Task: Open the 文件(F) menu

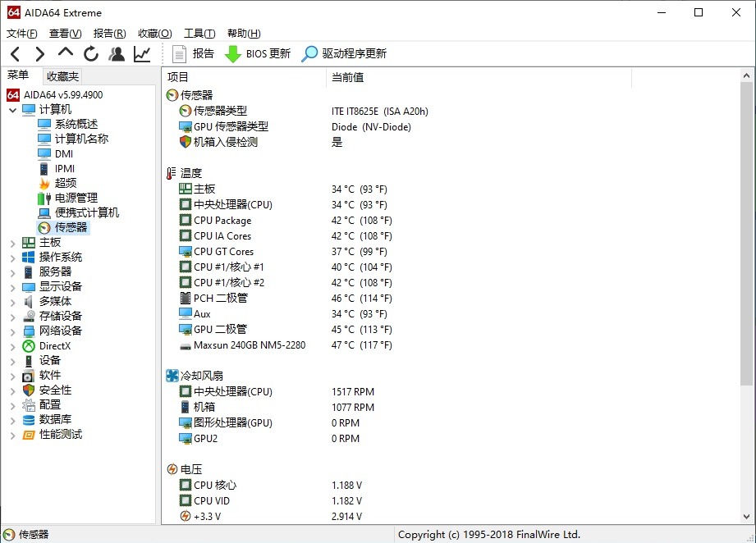Action: (x=21, y=34)
